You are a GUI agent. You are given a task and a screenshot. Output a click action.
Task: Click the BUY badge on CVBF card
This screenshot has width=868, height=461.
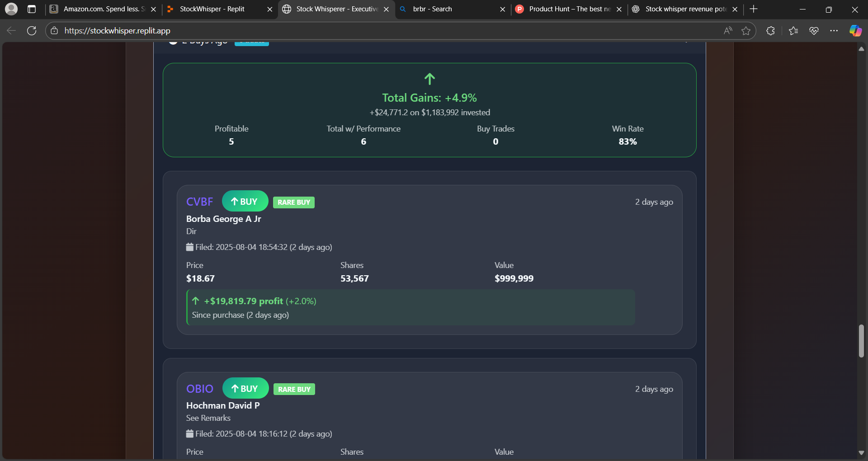(245, 202)
